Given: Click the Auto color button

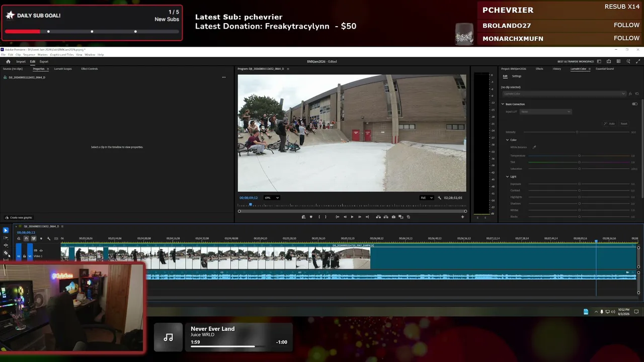Looking at the screenshot, I should (610, 124).
